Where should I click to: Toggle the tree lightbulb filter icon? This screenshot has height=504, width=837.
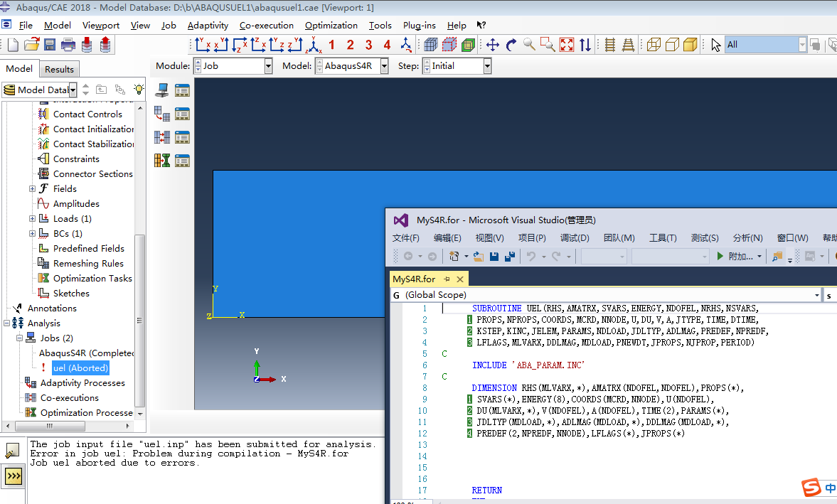[139, 90]
